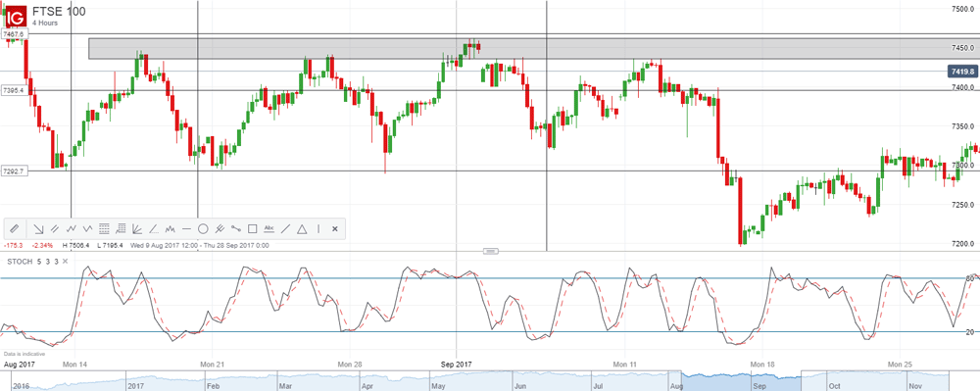Image resolution: width=980 pixels, height=391 pixels.
Task: Click the current price tag 7419.8
Action: 962,72
